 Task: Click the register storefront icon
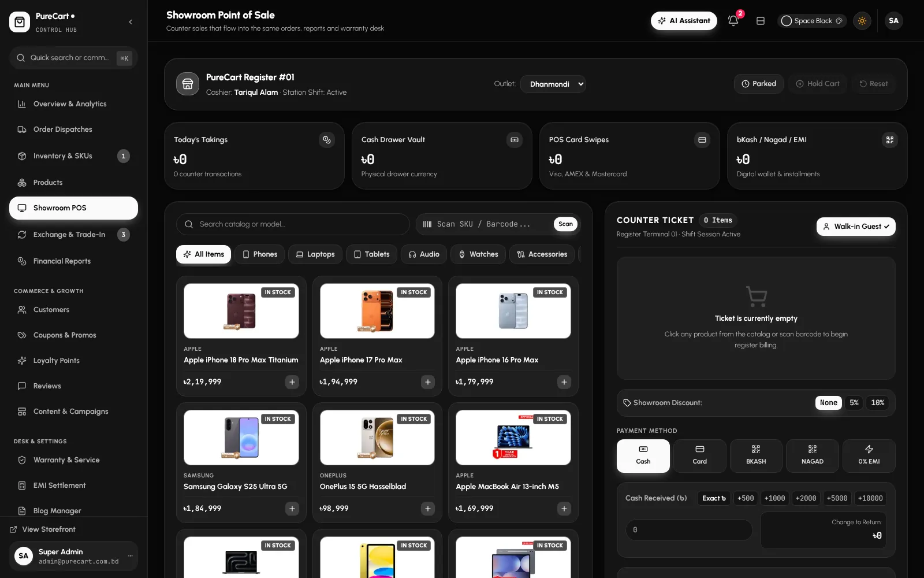[188, 84]
